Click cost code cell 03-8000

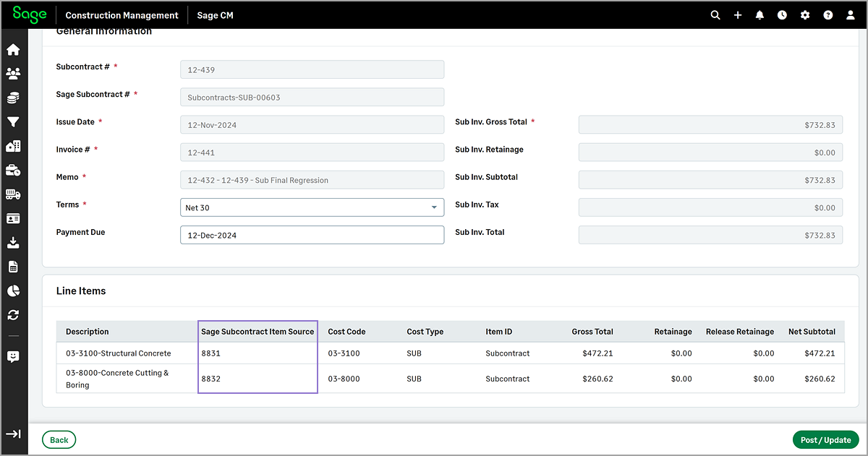pyautogui.click(x=344, y=379)
